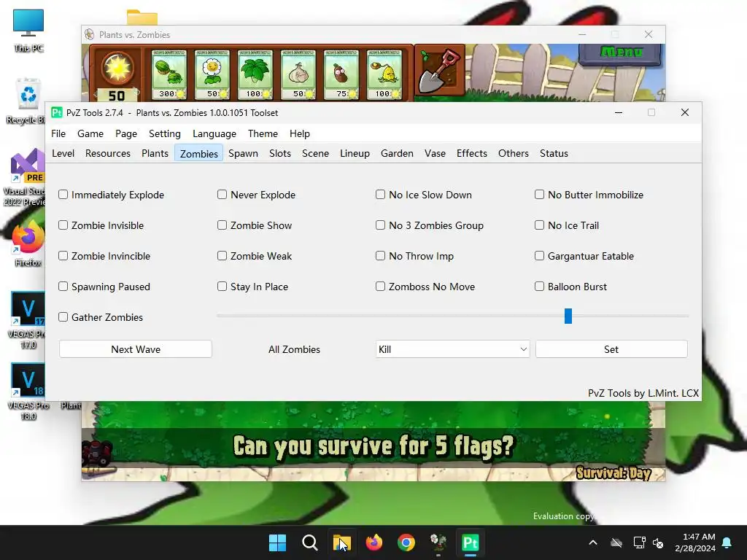This screenshot has width=747, height=560.
Task: Grab the shovel tool in the game
Action: 440,71
